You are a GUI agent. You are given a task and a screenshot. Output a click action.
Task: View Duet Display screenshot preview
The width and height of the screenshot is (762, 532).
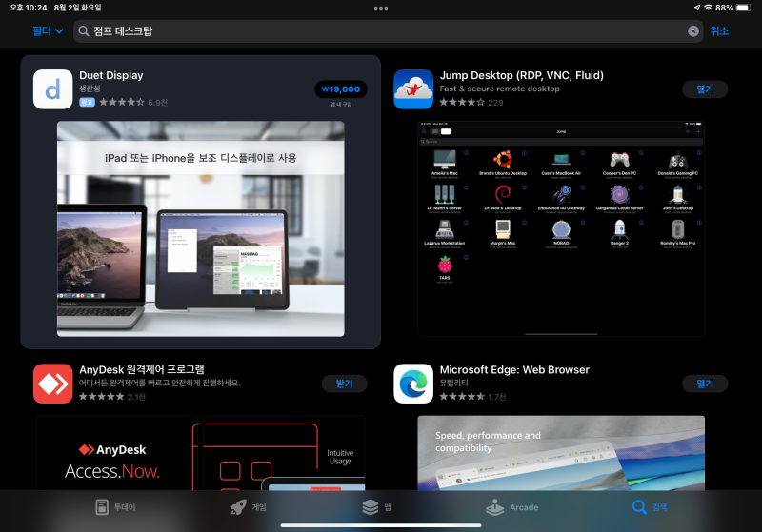(x=201, y=228)
